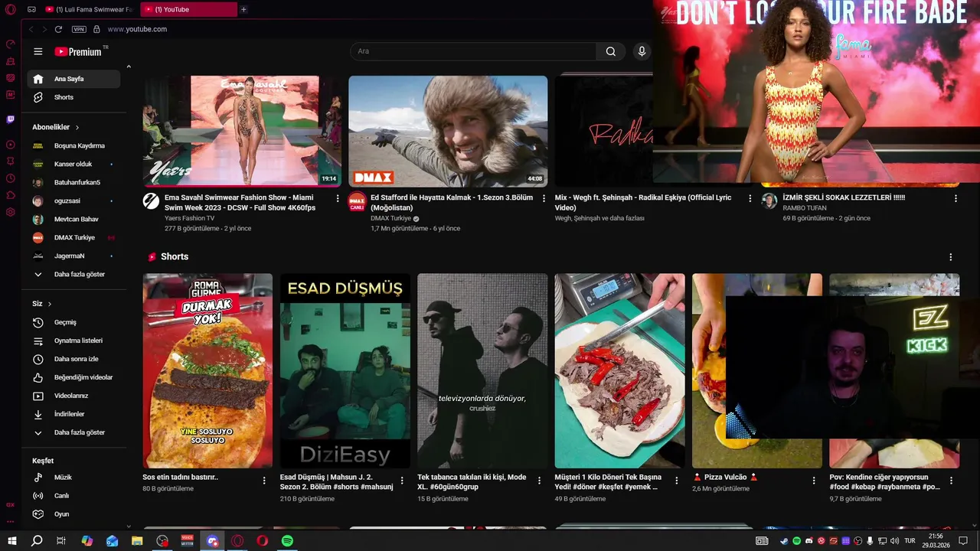Expand the Siz section chevron
Image resolution: width=980 pixels, height=551 pixels.
[50, 304]
